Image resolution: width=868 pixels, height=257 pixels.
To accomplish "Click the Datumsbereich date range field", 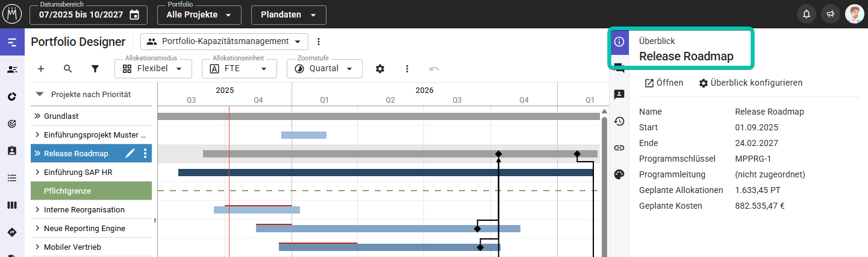I will 89,14.
